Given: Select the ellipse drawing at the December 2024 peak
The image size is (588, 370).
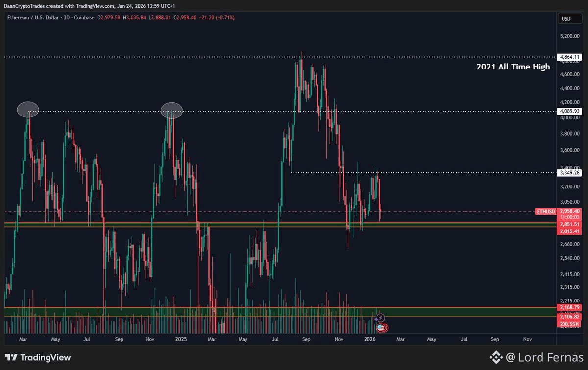Looking at the screenshot, I should [172, 110].
